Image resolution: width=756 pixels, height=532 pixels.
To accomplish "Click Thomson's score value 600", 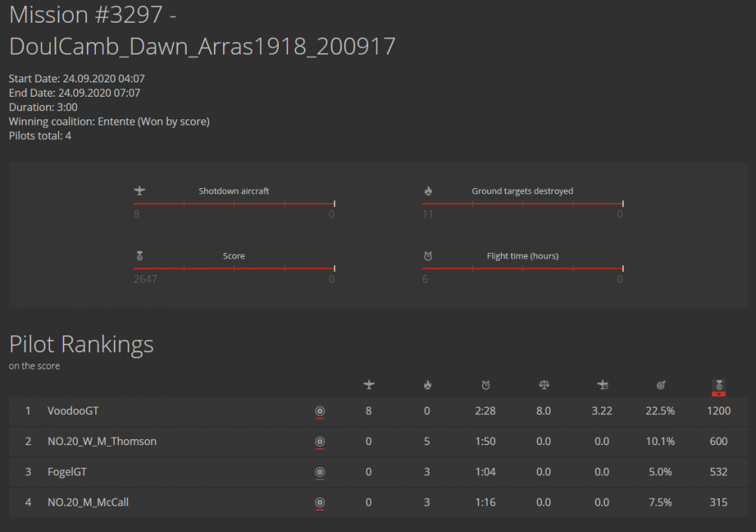I will click(x=718, y=441).
